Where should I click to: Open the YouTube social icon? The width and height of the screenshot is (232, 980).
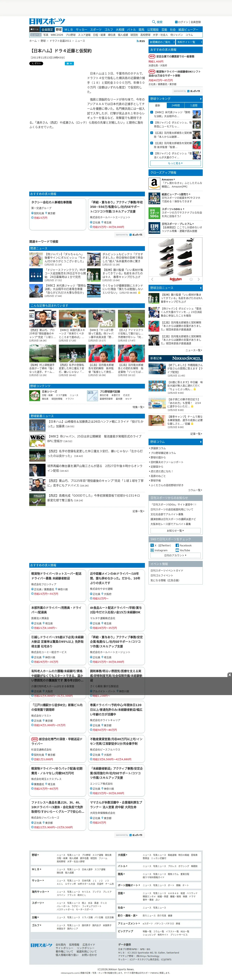pyautogui.click(x=177, y=550)
